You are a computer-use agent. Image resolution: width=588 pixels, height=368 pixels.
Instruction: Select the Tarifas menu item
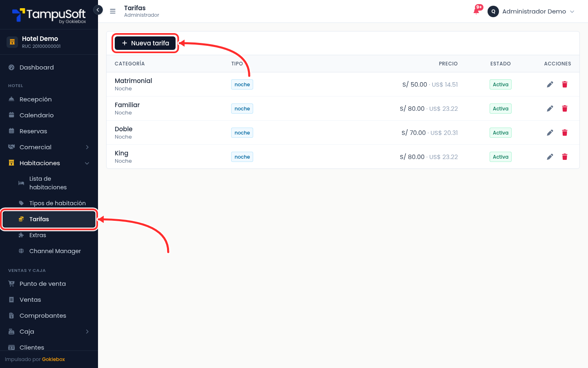coord(49,219)
